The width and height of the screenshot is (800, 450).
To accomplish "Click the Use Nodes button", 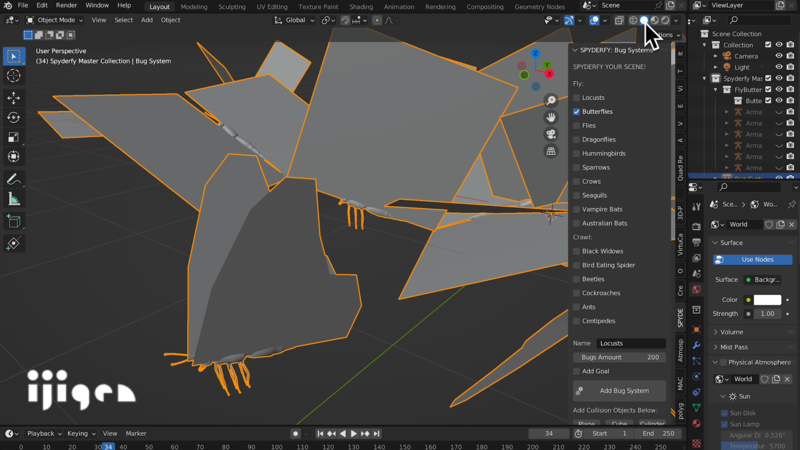I will pos(753,260).
